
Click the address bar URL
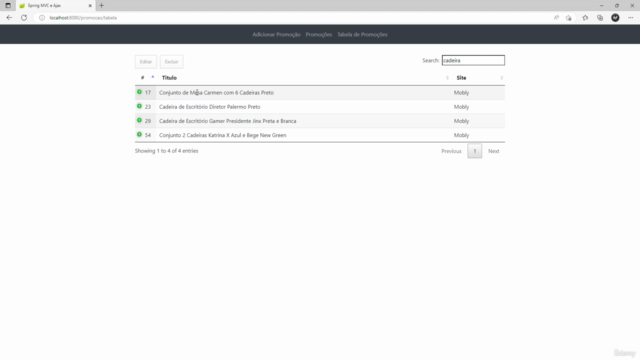(x=83, y=18)
